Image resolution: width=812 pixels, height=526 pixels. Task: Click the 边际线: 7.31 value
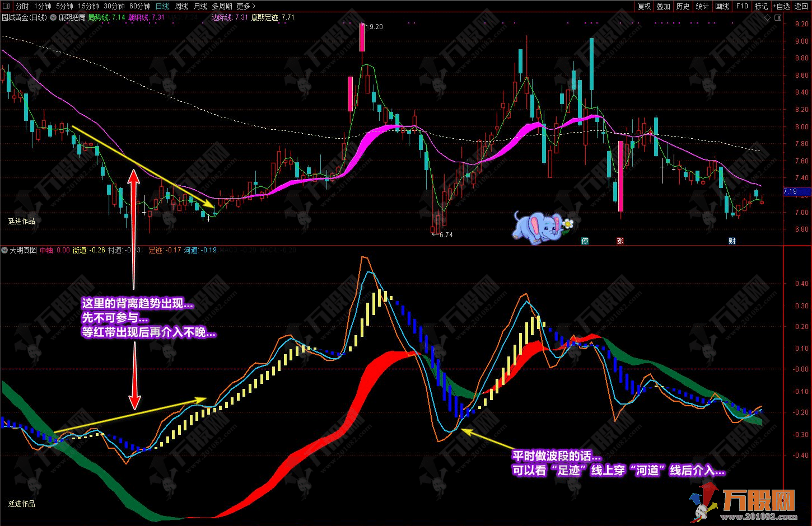click(x=230, y=17)
